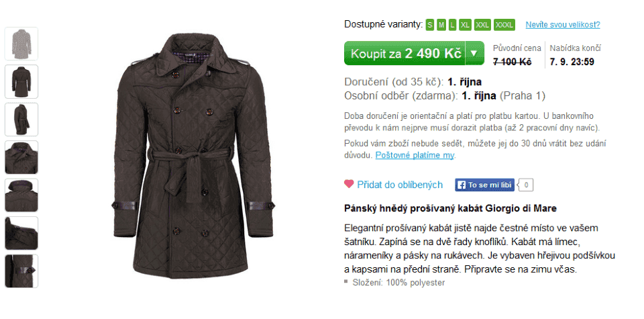View the sleeve strap detail thumbnail at the bottom
Screen dimensions: 644x319
click(21, 271)
